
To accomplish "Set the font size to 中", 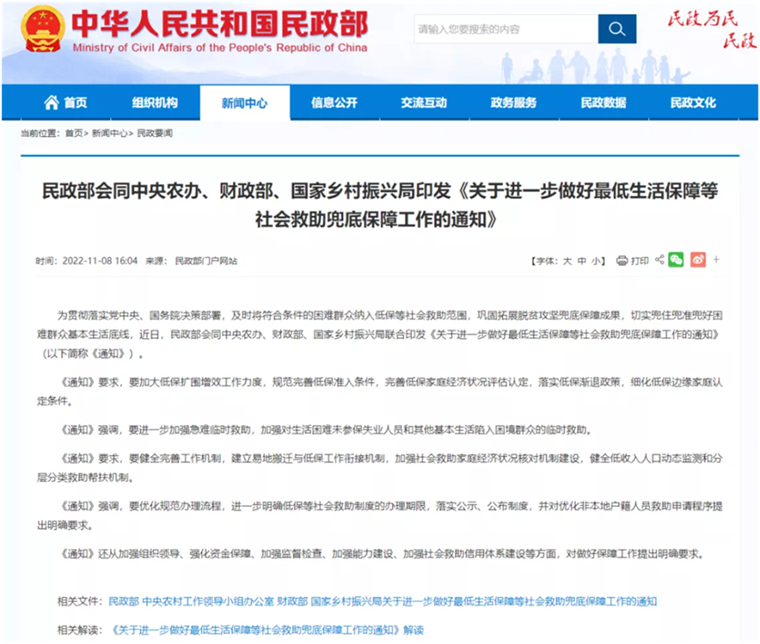I will coord(582,261).
